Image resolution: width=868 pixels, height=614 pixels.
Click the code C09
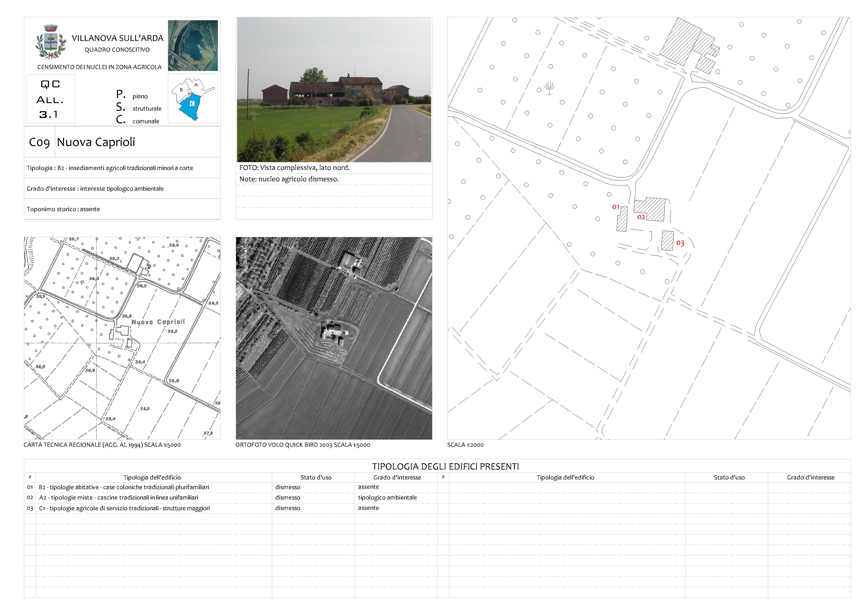tap(39, 142)
